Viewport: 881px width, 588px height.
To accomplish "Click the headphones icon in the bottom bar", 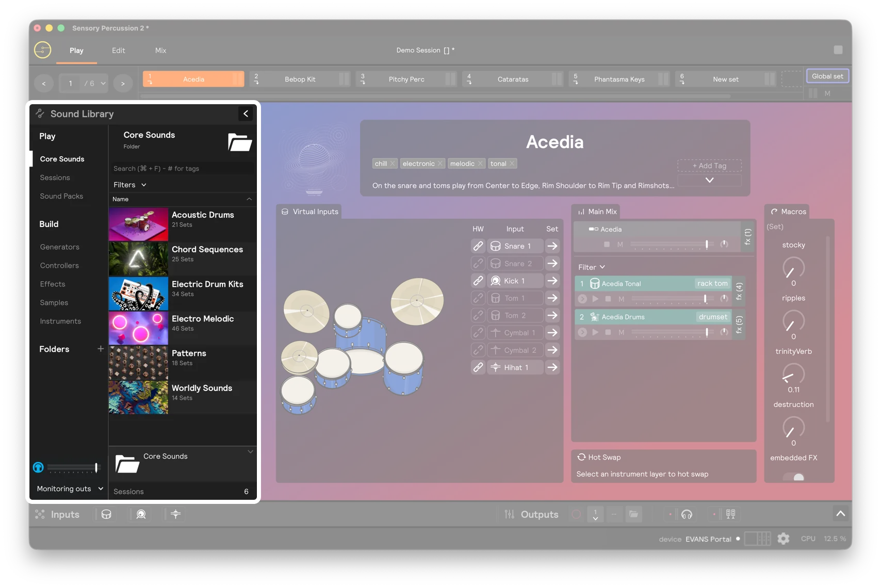I will click(686, 514).
